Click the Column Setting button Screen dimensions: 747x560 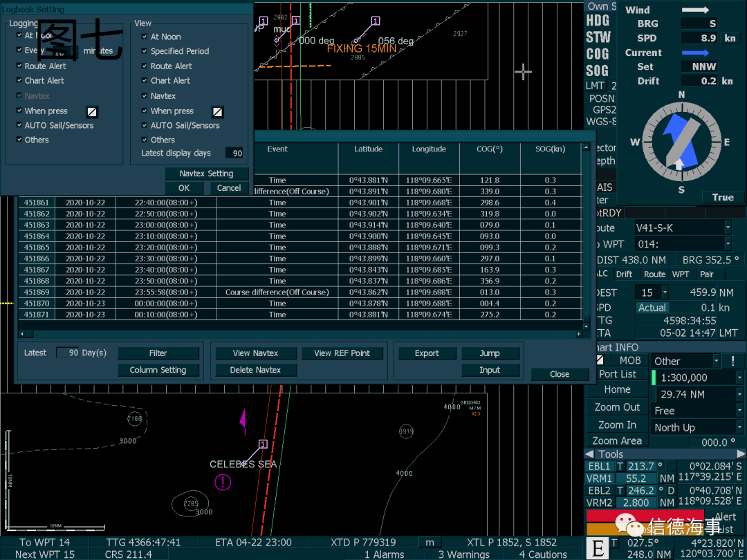[158, 370]
